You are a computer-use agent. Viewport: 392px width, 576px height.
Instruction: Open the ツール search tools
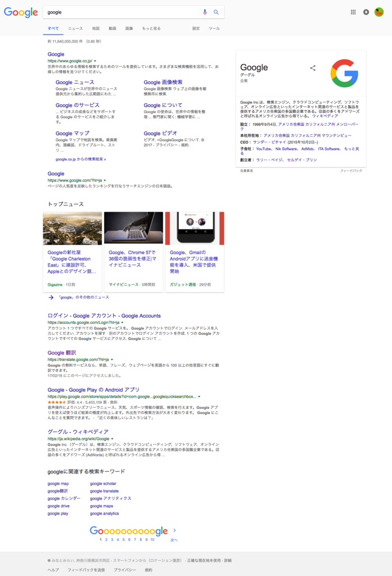coord(214,28)
